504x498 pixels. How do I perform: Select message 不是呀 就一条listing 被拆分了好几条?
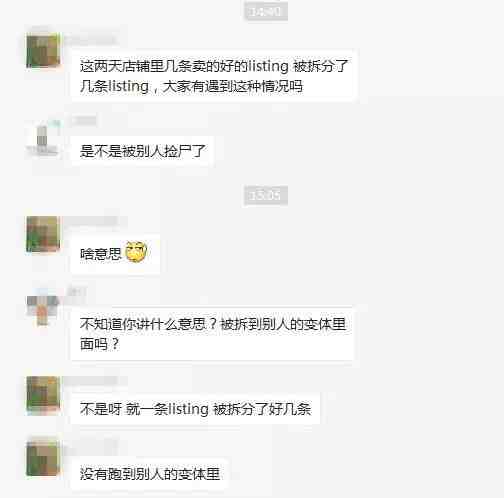click(x=195, y=409)
